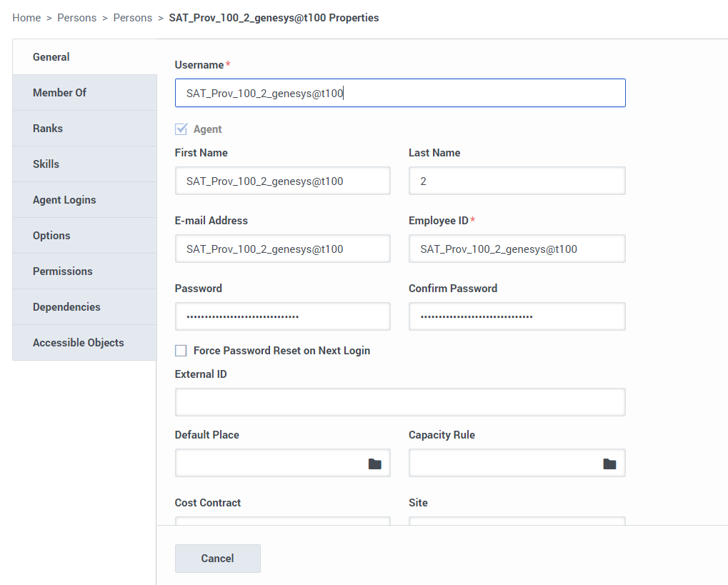Open Capacity Rule folder browse icon
The image size is (728, 585).
(x=609, y=464)
